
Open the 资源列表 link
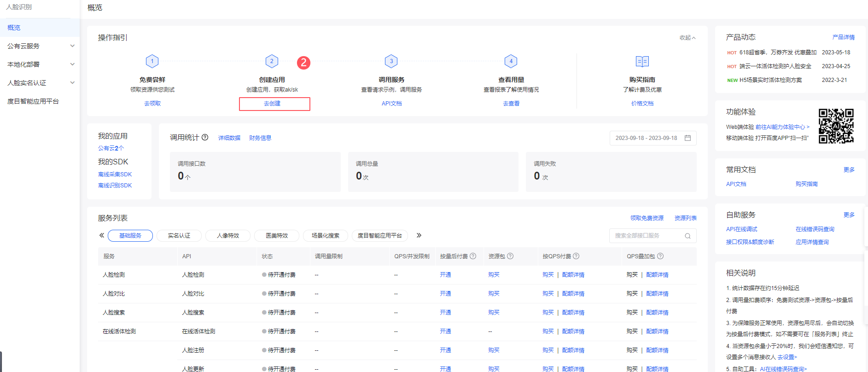point(686,218)
